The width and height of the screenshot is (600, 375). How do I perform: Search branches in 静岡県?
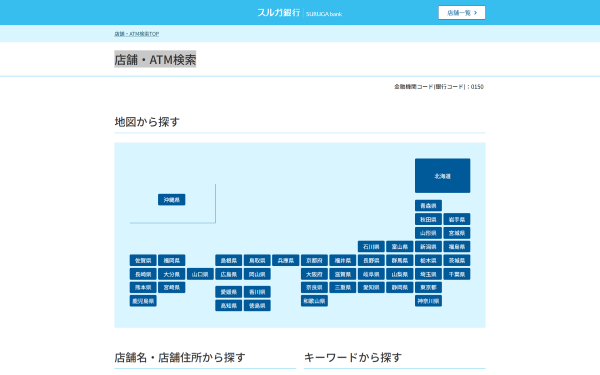(x=400, y=287)
